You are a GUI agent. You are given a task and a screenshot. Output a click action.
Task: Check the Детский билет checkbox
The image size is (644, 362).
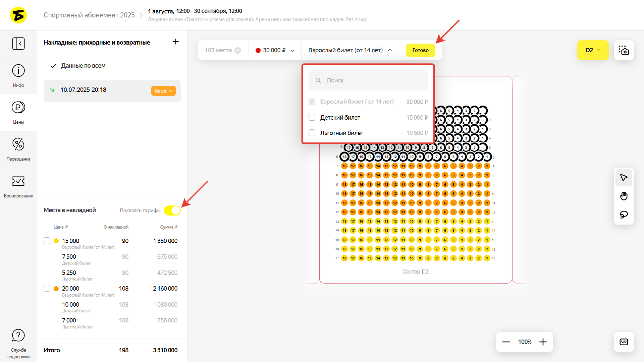pos(312,118)
